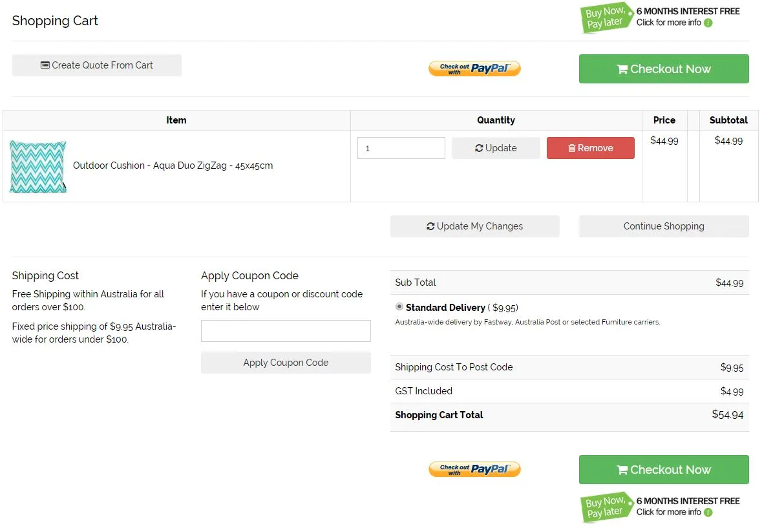This screenshot has height=532, width=762.
Task: Click the bottom green Buy Now Pay Later tag
Action: (606, 507)
